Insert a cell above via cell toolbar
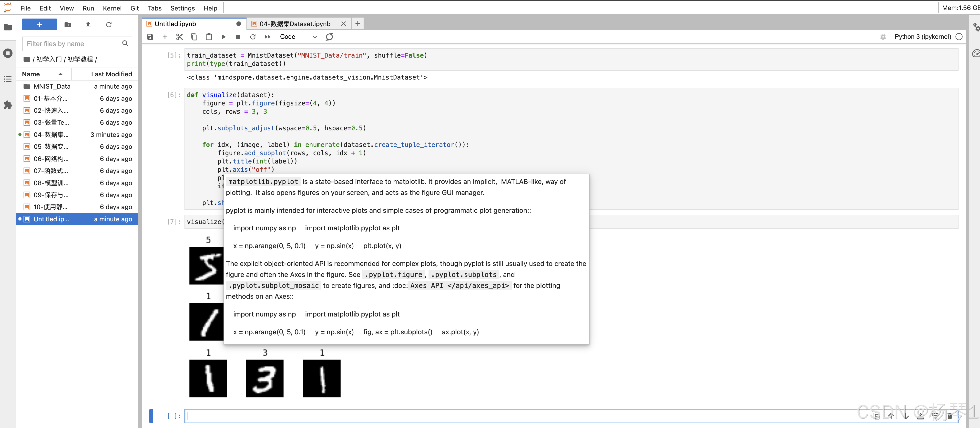 click(920, 416)
